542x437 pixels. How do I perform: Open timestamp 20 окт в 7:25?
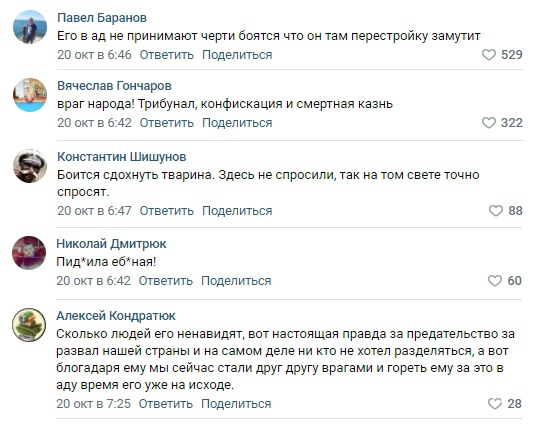tap(94, 403)
